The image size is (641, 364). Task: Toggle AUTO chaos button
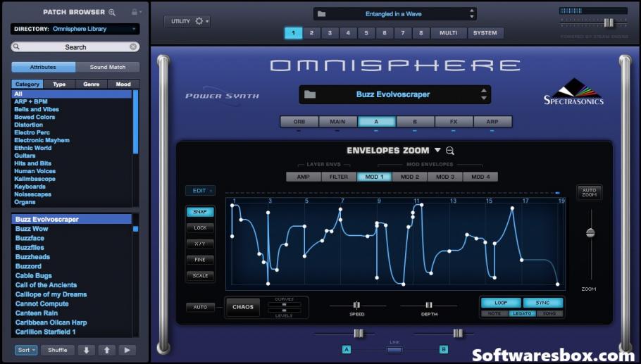coord(200,307)
